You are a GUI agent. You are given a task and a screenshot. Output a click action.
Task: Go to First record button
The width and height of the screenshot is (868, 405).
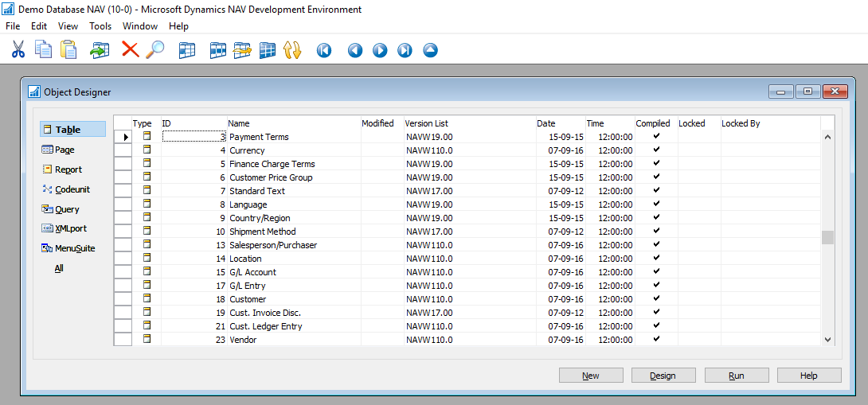coord(324,50)
